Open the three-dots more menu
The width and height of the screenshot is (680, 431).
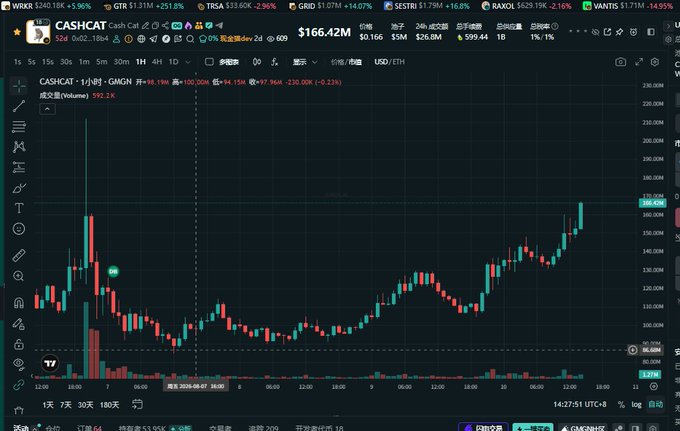coord(577,31)
